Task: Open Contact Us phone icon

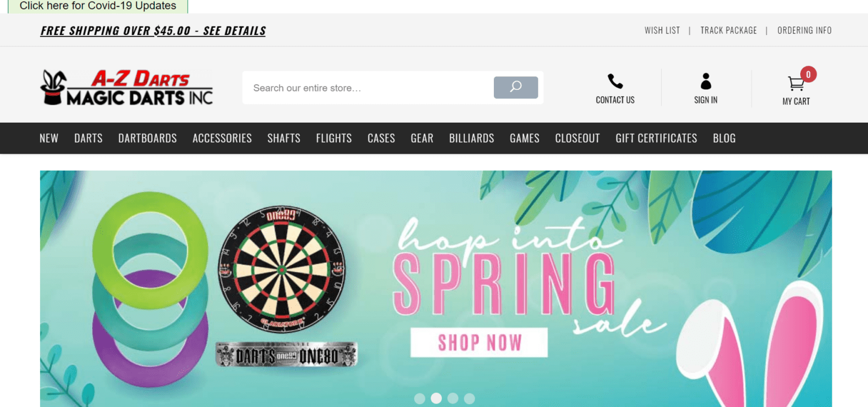Action: 615,81
